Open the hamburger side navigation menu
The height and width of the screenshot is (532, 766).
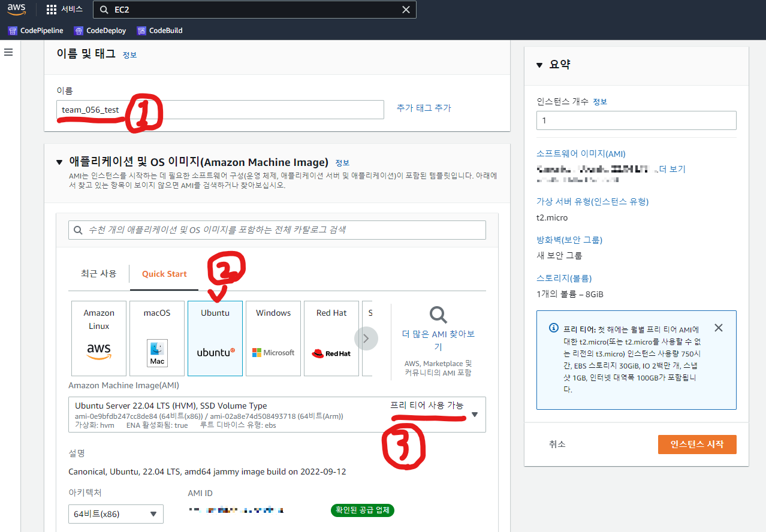(x=8, y=52)
